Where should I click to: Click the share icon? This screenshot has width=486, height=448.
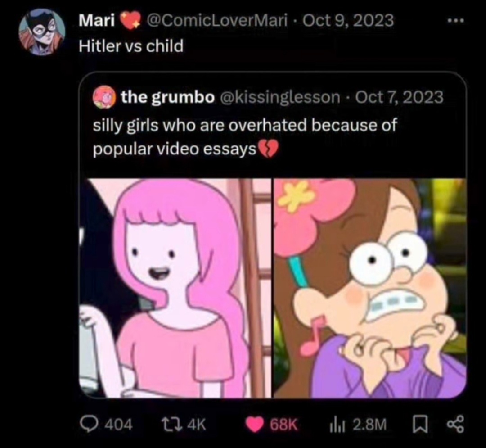(x=456, y=424)
